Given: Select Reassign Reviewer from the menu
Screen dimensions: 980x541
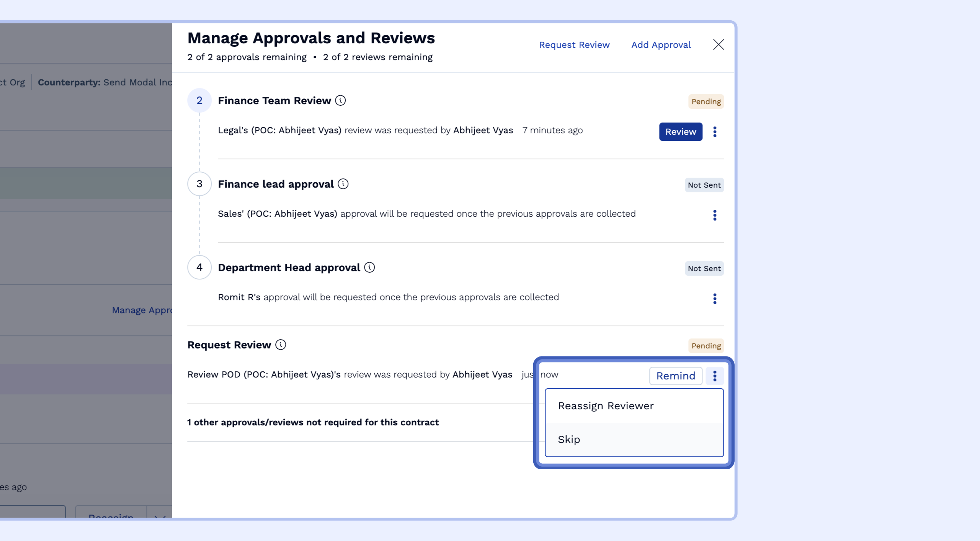Looking at the screenshot, I should pos(606,406).
